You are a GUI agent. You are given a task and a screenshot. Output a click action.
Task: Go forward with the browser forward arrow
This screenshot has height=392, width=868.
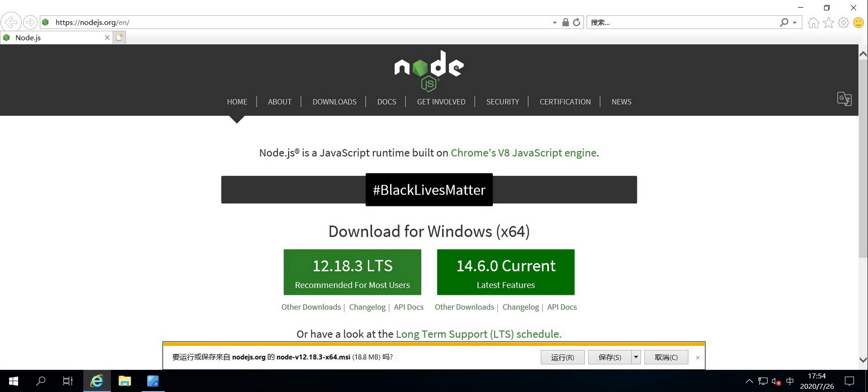(x=30, y=22)
